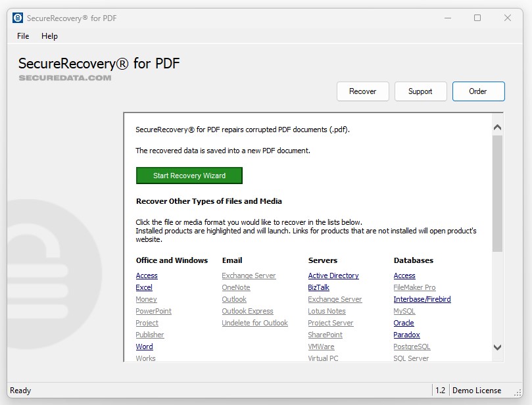The image size is (532, 405).
Task: Open the File menu
Action: point(23,36)
